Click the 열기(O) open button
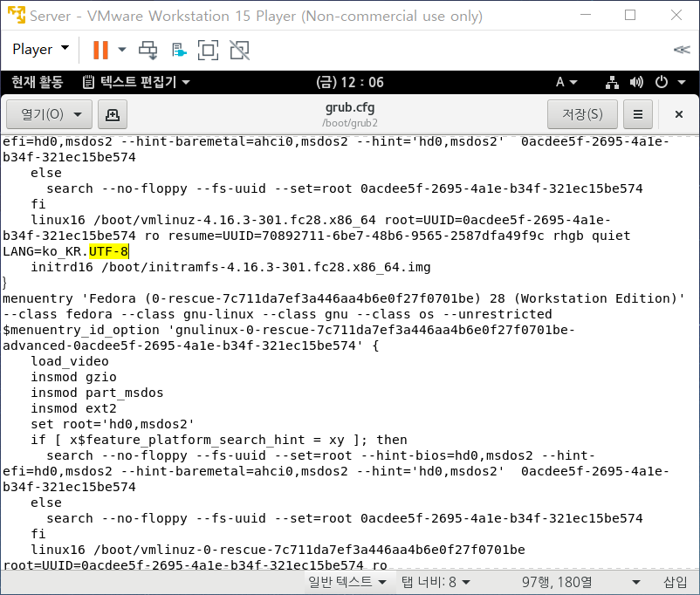The image size is (700, 595). [x=43, y=114]
